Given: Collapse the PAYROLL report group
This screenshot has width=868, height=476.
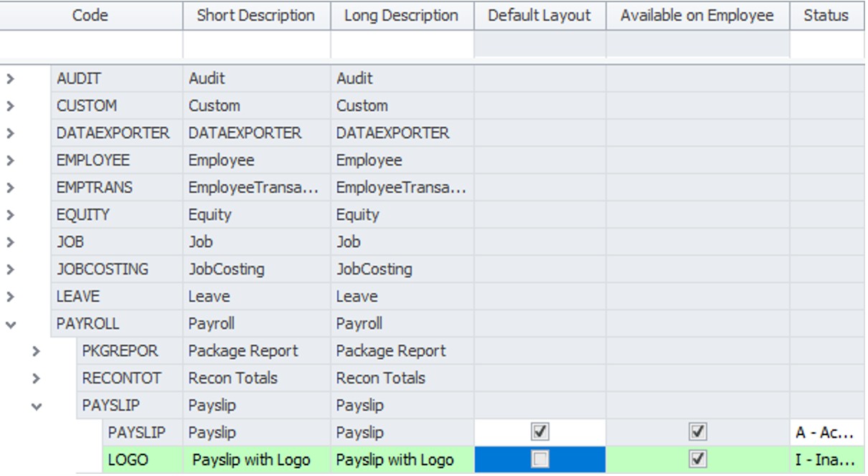Looking at the screenshot, I should pos(10,325).
